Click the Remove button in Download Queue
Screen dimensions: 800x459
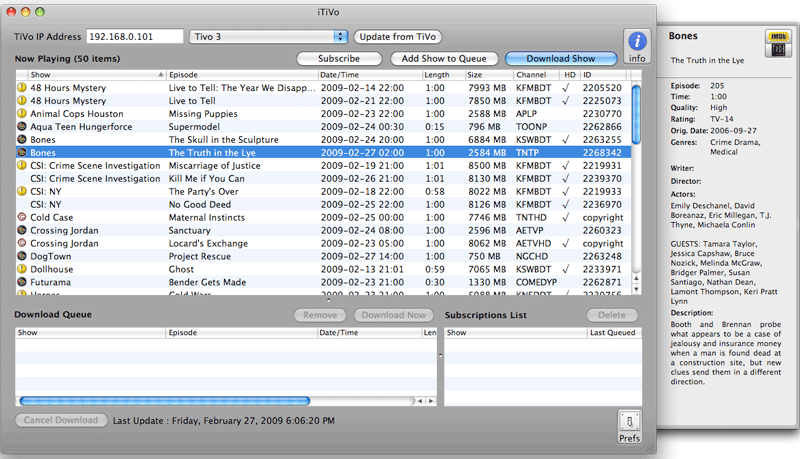point(320,315)
